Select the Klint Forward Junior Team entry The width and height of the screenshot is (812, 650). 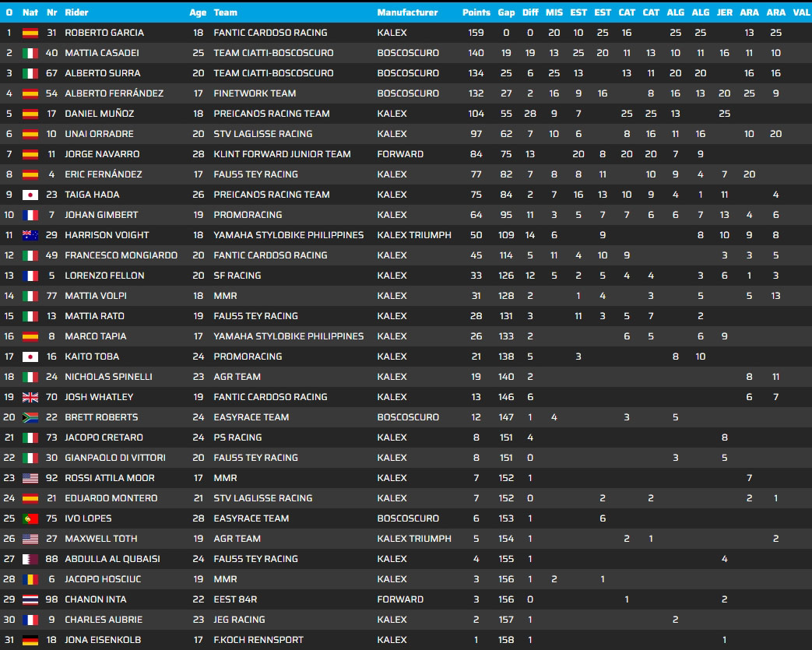[282, 154]
